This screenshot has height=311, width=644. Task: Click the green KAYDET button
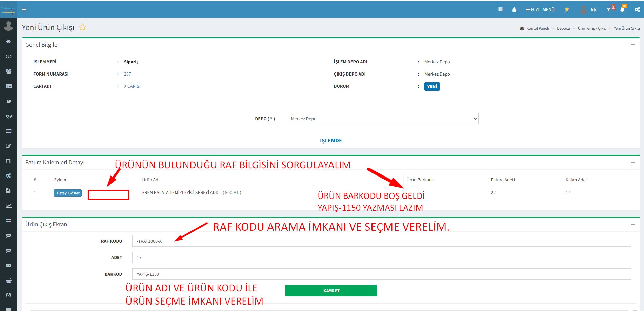[x=330, y=291]
